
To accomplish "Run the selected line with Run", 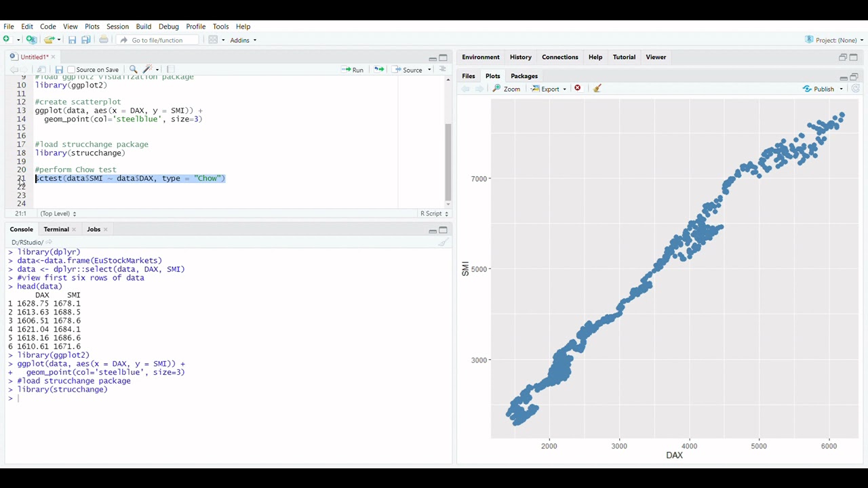I will (353, 70).
